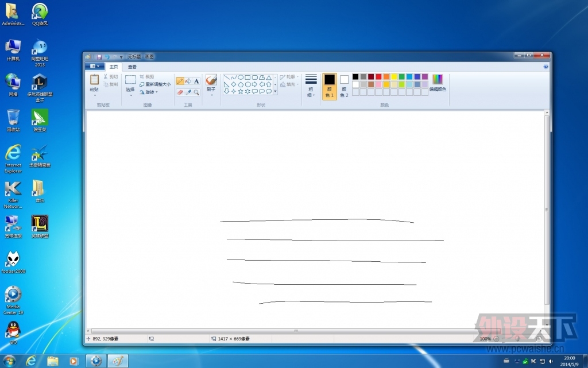Pick the green color swatch
The width and height of the screenshot is (588, 368).
(x=401, y=77)
